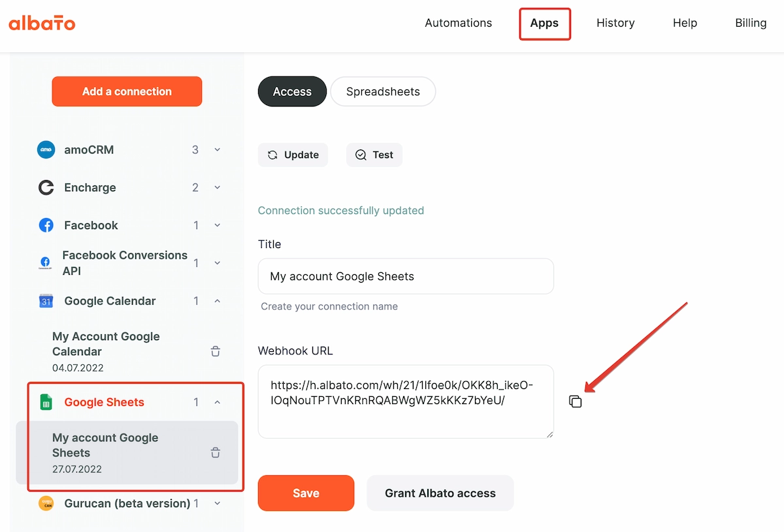This screenshot has height=532, width=784.
Task: Click the Encharge logo icon
Action: (x=46, y=187)
